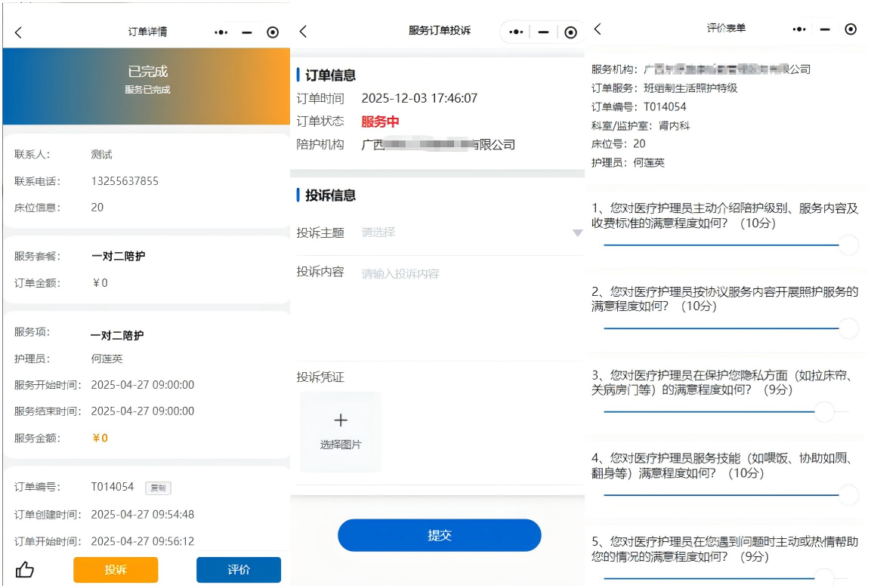This screenshot has width=871, height=588.
Task: Adjust question 4 service skills slider
Action: pyautogui.click(x=848, y=495)
